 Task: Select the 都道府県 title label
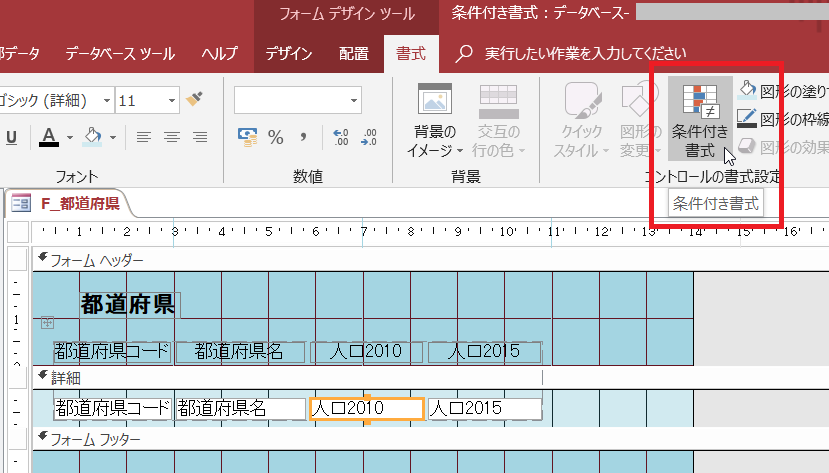point(130,305)
